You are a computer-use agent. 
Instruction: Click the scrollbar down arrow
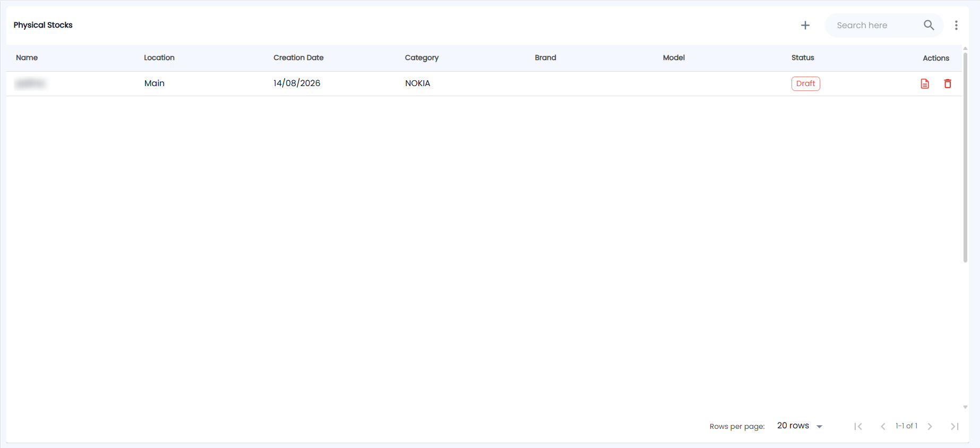(x=965, y=408)
